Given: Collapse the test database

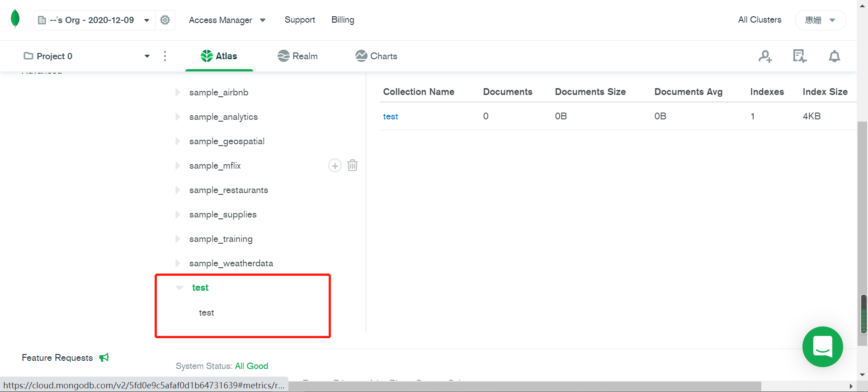Looking at the screenshot, I should click(x=179, y=288).
